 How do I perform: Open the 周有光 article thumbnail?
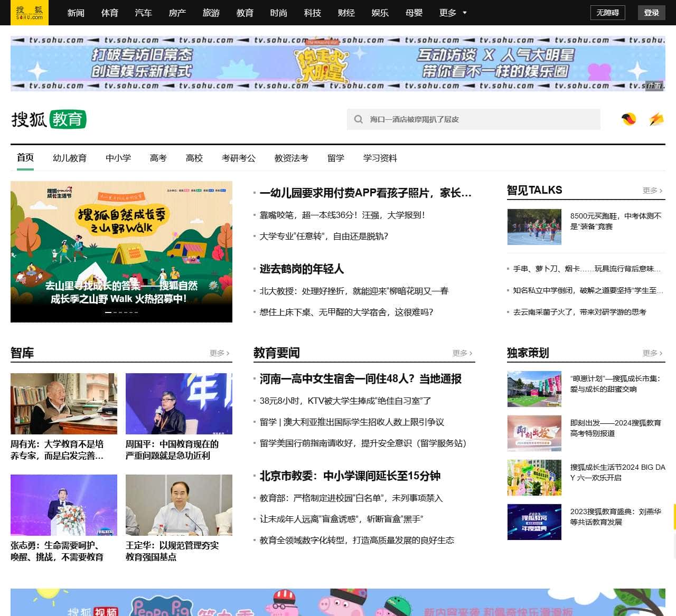(x=64, y=404)
